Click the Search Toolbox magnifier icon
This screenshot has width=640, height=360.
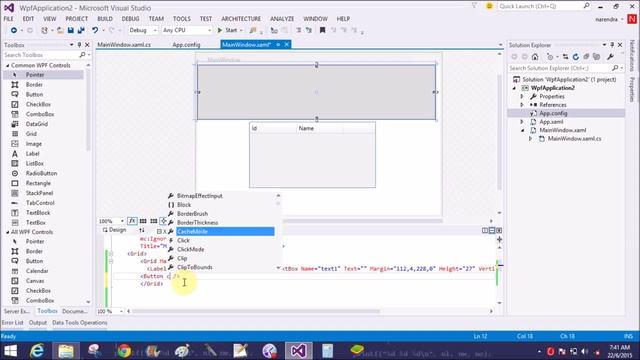click(82, 55)
